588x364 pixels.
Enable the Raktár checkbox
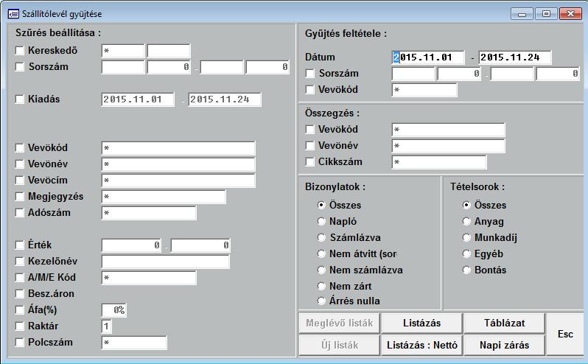coord(19,326)
